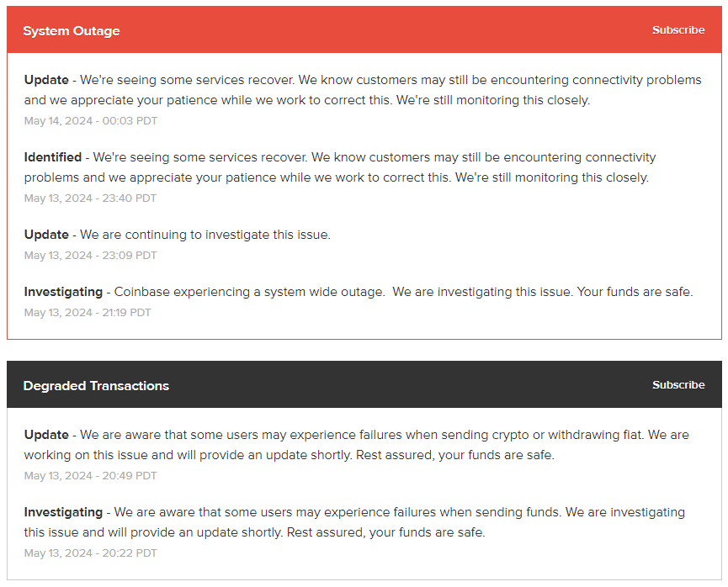Image resolution: width=728 pixels, height=587 pixels.
Task: Open the System Outage incident title
Action: click(x=72, y=31)
